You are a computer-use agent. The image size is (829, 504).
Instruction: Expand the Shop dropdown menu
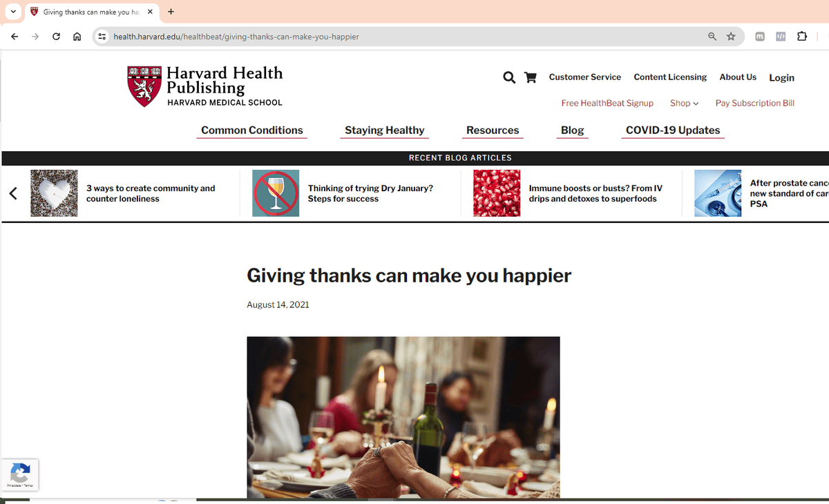click(684, 103)
